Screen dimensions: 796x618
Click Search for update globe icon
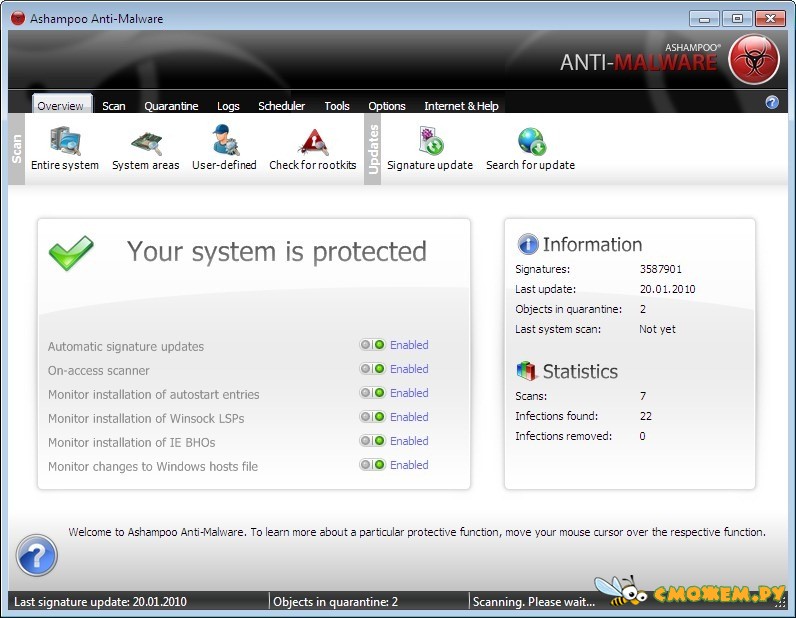pyautogui.click(x=532, y=141)
